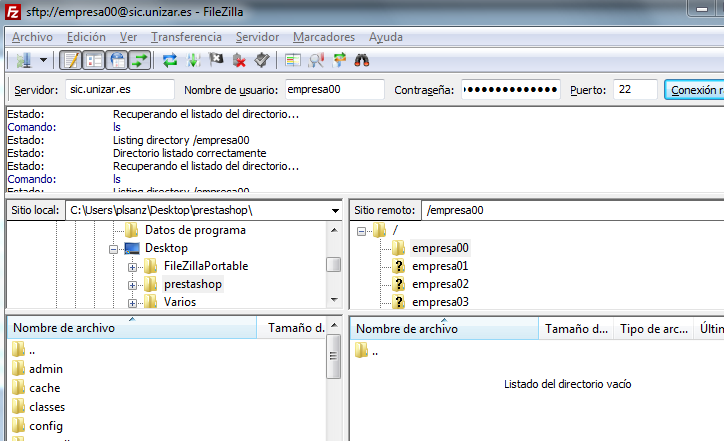Open directory listing filters icon

pyautogui.click(x=293, y=60)
